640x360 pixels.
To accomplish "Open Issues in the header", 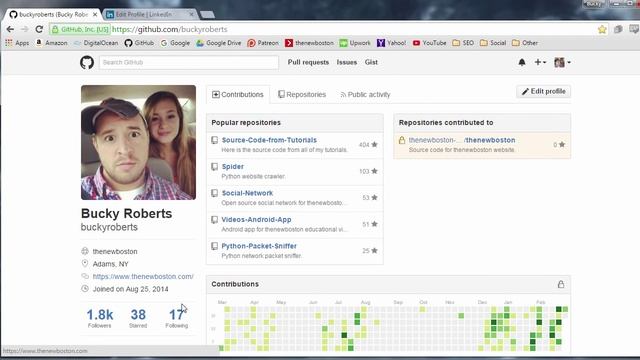I will (347, 62).
